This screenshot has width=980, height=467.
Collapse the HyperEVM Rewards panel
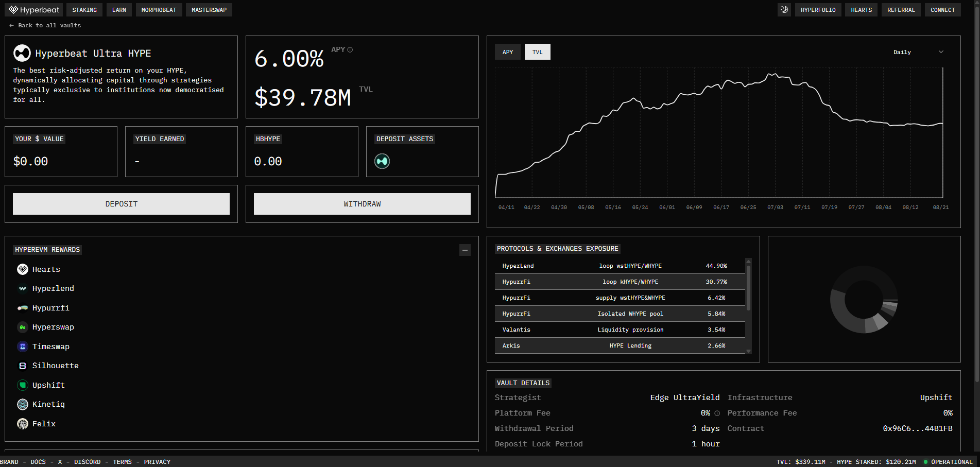click(465, 250)
